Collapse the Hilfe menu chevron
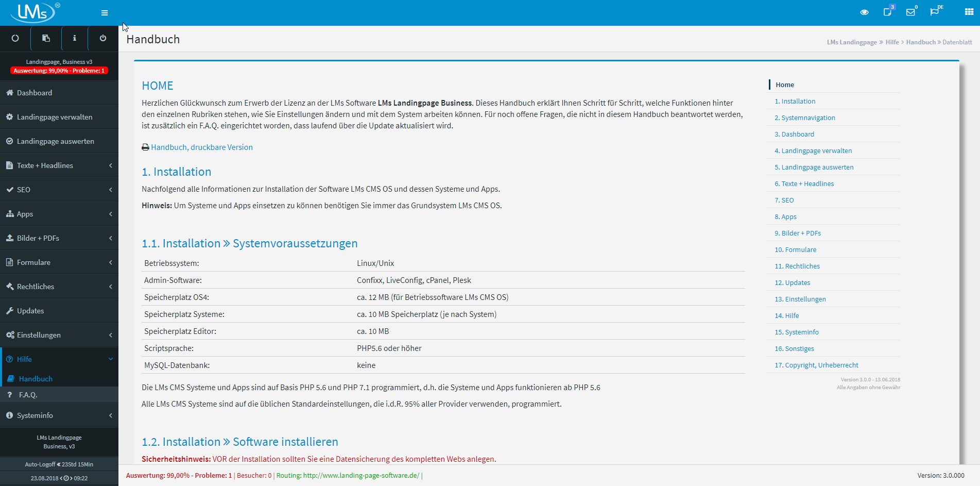Viewport: 980px width, 486px height. click(110, 359)
